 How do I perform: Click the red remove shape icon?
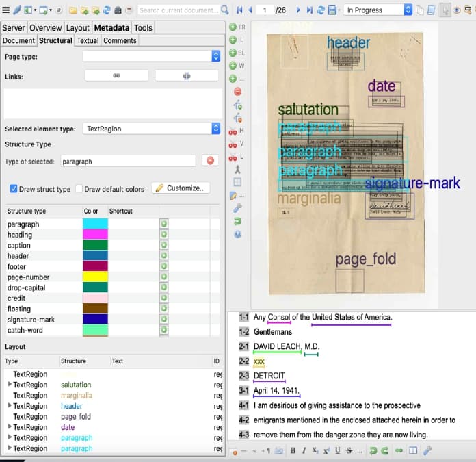(x=237, y=91)
